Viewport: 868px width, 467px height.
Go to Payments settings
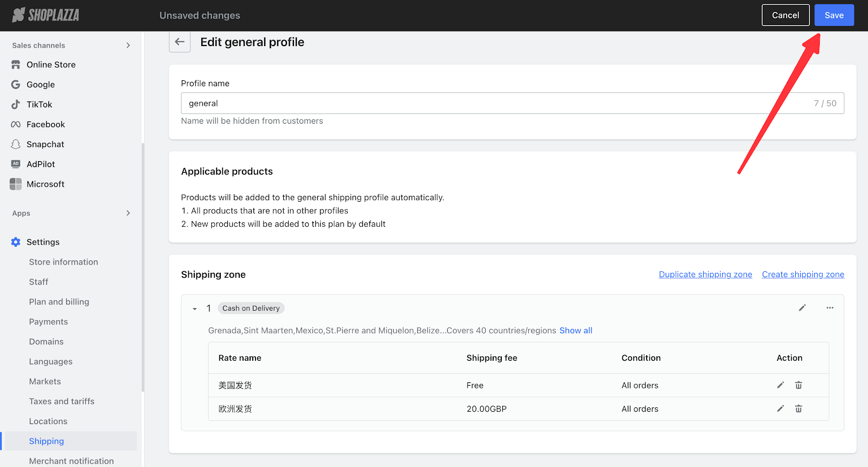[x=48, y=322]
